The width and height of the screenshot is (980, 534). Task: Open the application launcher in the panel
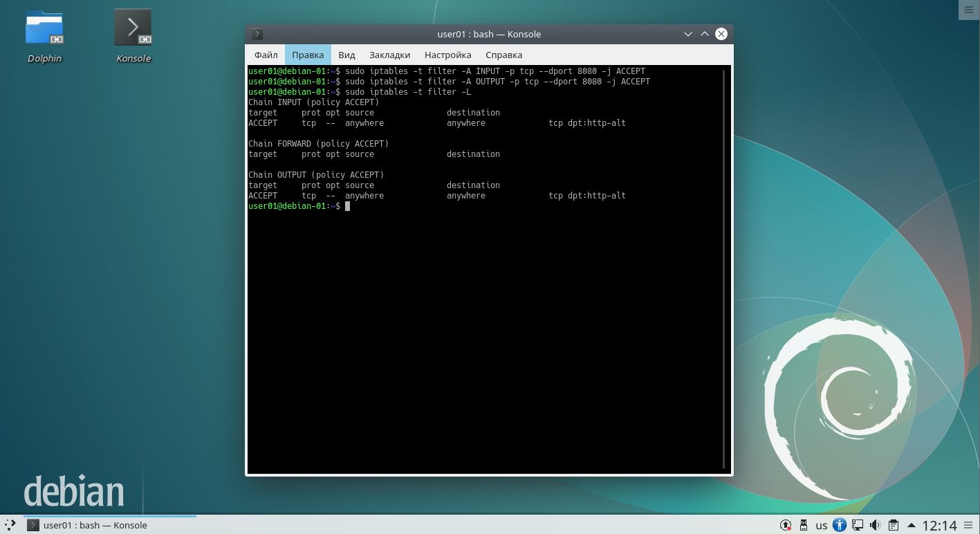click(x=10, y=525)
